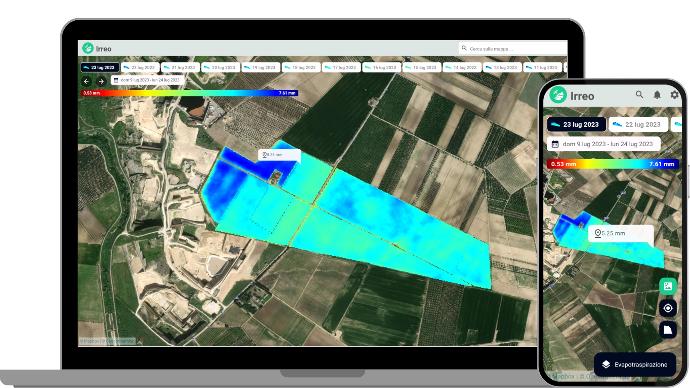The width and height of the screenshot is (690, 388).
Task: Go to next date with desktop right arrow
Action: [101, 81]
